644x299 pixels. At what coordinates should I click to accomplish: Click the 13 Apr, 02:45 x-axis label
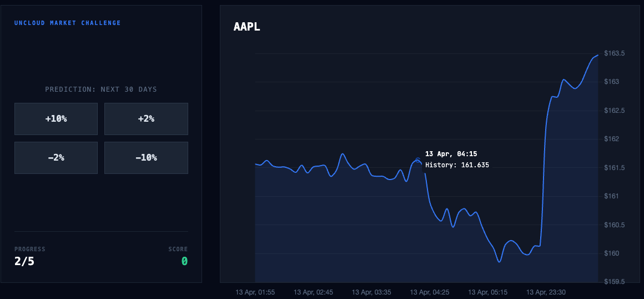pyautogui.click(x=313, y=292)
